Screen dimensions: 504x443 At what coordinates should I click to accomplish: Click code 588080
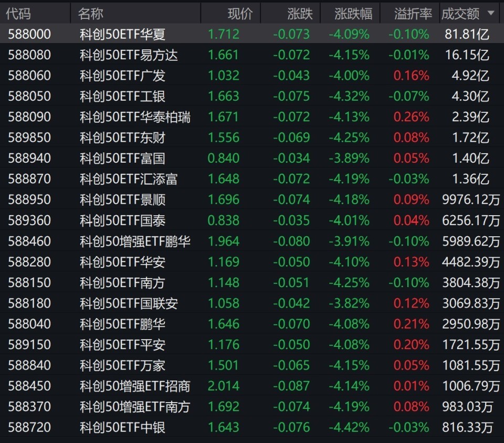click(x=29, y=55)
